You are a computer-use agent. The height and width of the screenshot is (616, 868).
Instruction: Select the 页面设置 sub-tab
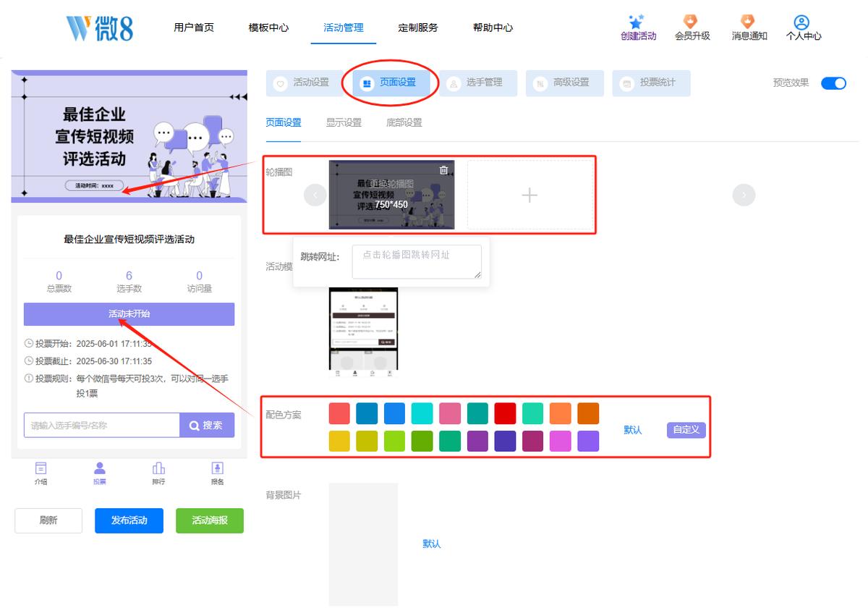coord(284,122)
